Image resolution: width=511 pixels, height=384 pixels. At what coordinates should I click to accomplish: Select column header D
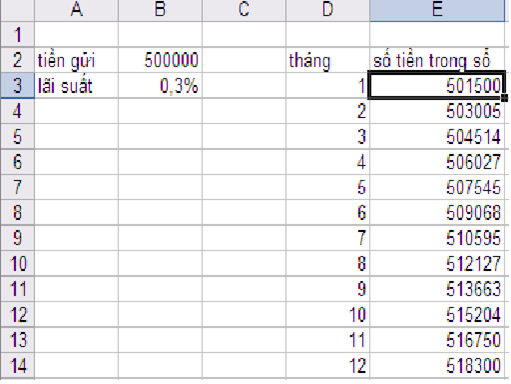tap(327, 10)
